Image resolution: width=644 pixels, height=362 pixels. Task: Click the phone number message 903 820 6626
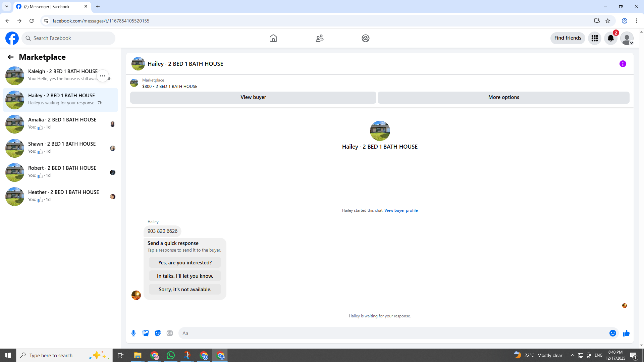[x=162, y=231]
